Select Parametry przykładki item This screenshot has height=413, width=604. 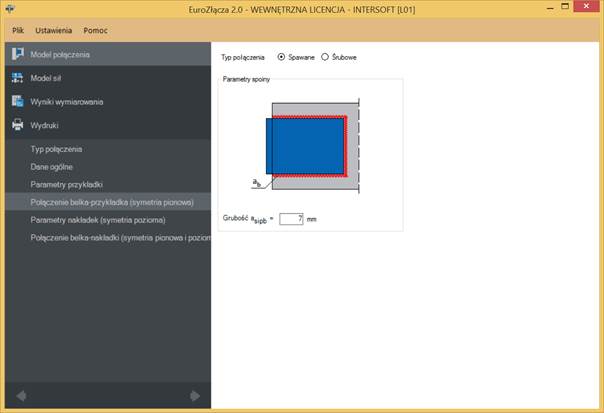pyautogui.click(x=108, y=185)
